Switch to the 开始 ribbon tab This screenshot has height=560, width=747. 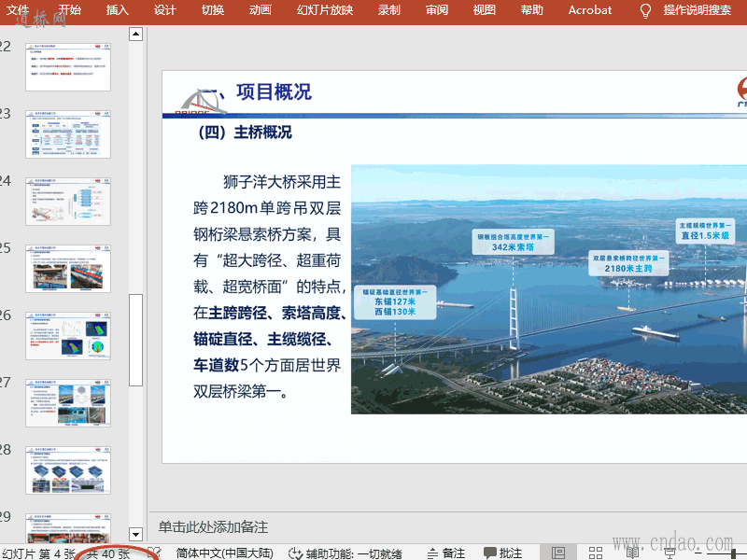pyautogui.click(x=69, y=10)
